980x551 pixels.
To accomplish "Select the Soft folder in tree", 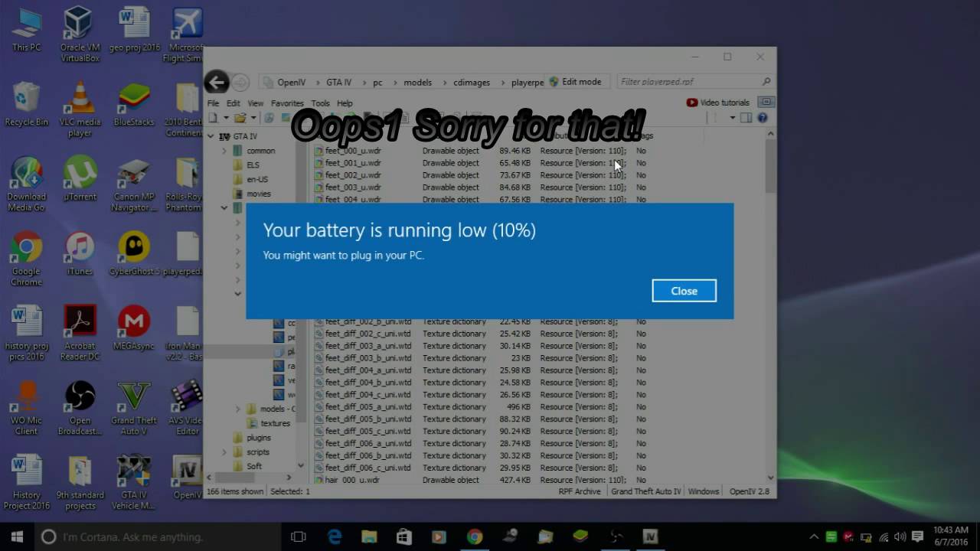I will [x=254, y=466].
